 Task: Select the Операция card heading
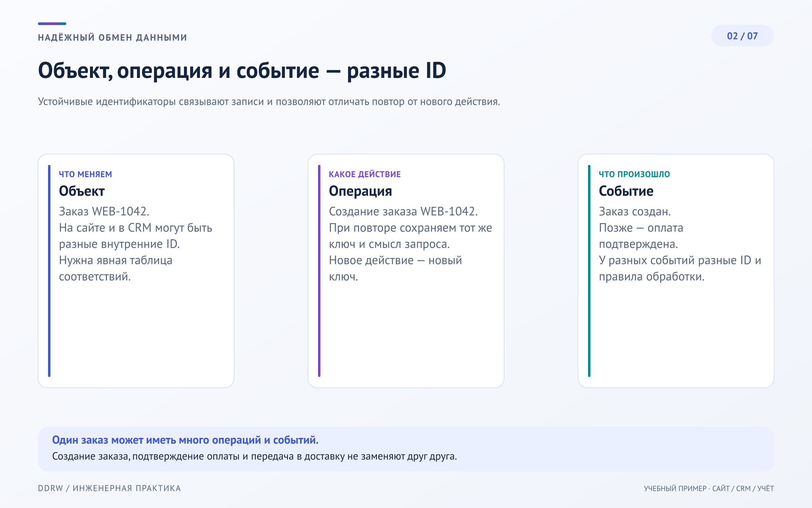click(360, 191)
